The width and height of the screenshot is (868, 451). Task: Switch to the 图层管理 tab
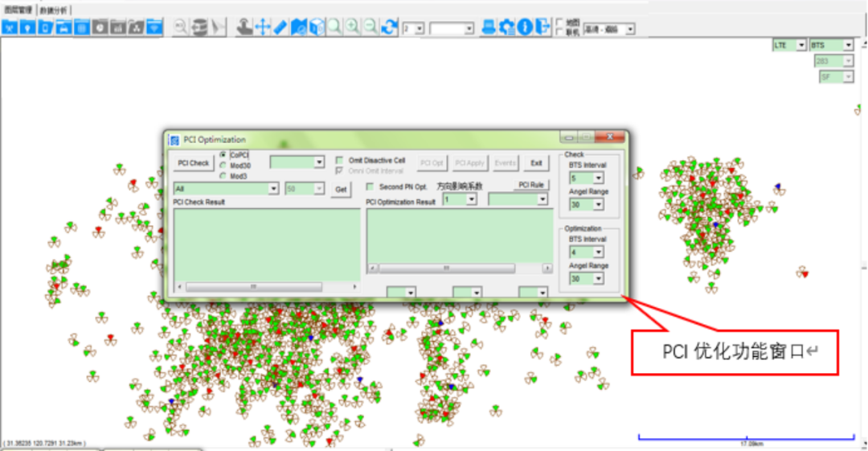pyautogui.click(x=18, y=10)
